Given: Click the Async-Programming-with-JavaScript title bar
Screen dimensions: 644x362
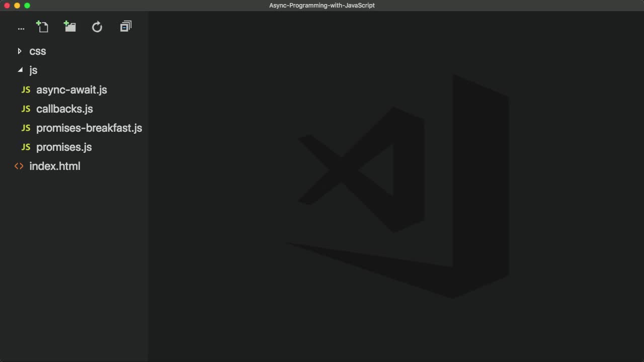Looking at the screenshot, I should [x=322, y=6].
